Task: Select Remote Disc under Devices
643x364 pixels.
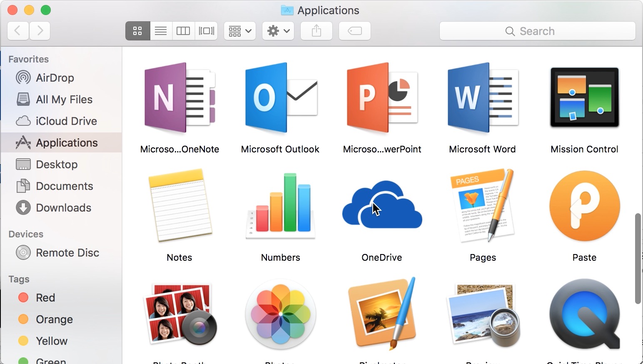Action: [x=61, y=253]
